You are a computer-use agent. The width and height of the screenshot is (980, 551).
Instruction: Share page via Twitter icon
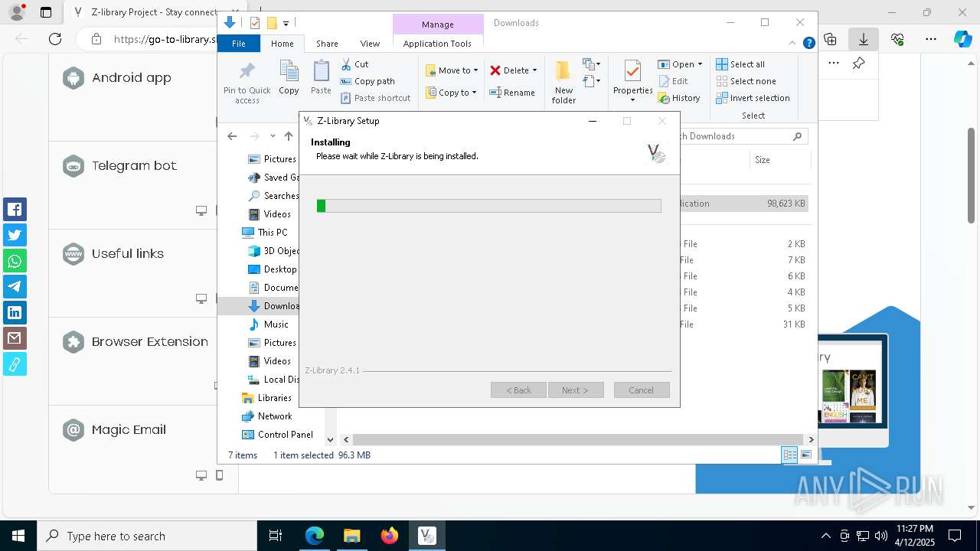coord(15,235)
